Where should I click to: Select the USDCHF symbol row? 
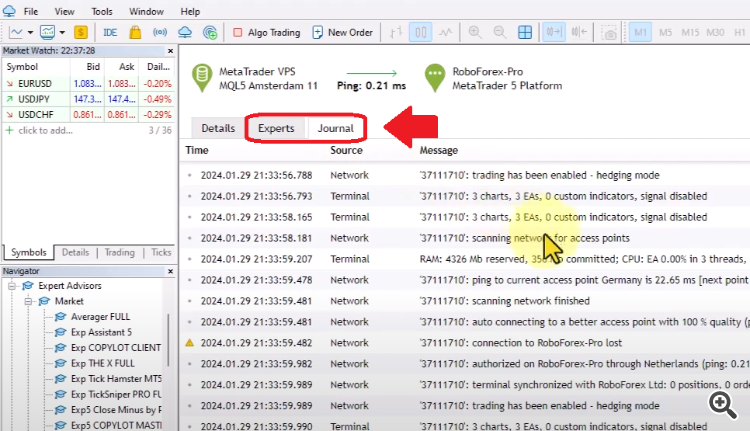[88, 114]
